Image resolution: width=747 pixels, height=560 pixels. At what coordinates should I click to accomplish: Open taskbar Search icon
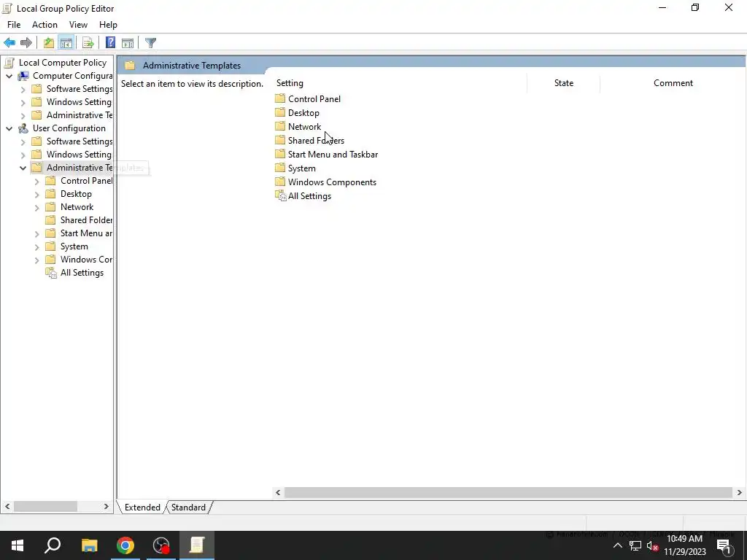coord(53,545)
